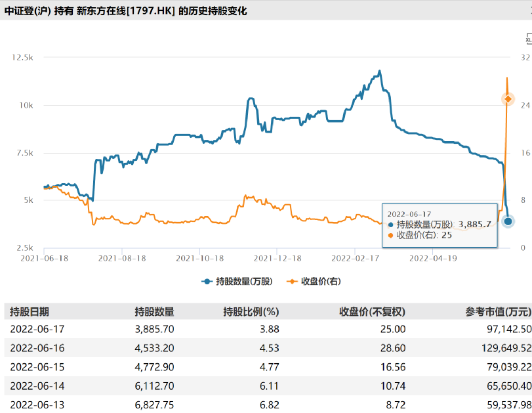The width and height of the screenshot is (532, 413).
Task: Click the tooltip date 2022-06-17
Action: pos(409,214)
